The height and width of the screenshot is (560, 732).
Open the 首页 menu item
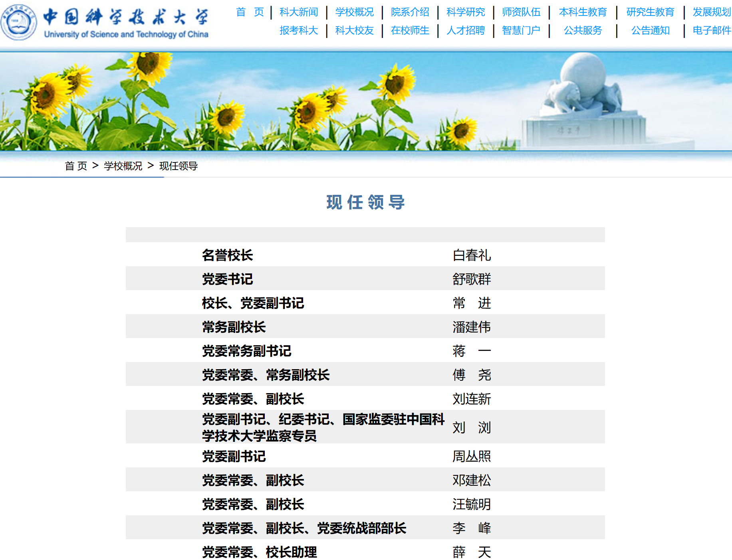click(250, 12)
